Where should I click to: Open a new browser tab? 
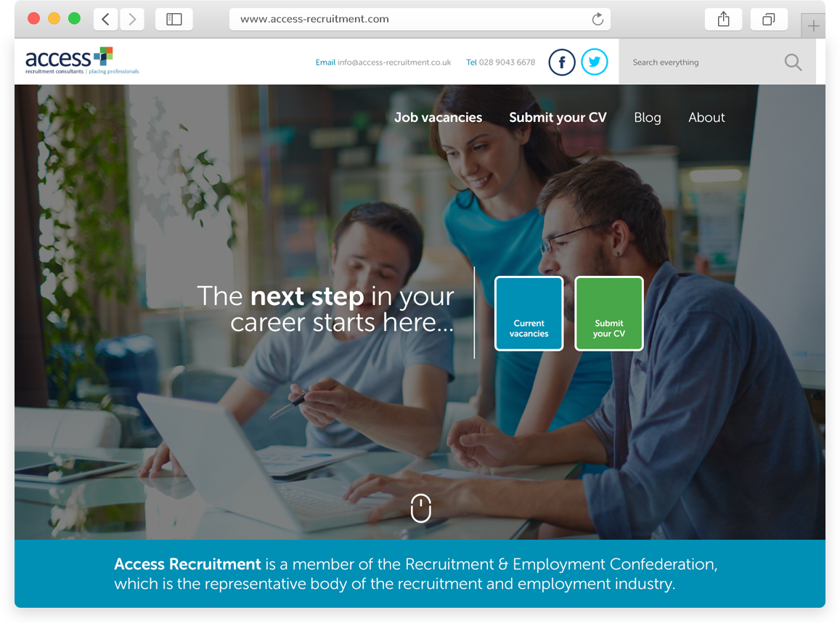point(814,25)
